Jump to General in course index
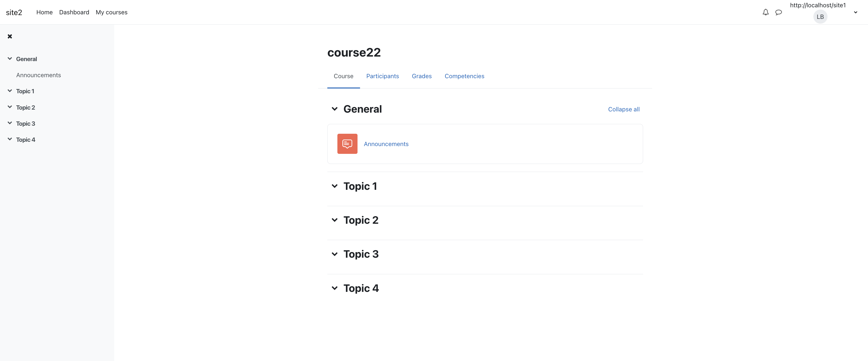The width and height of the screenshot is (868, 361). pos(27,59)
